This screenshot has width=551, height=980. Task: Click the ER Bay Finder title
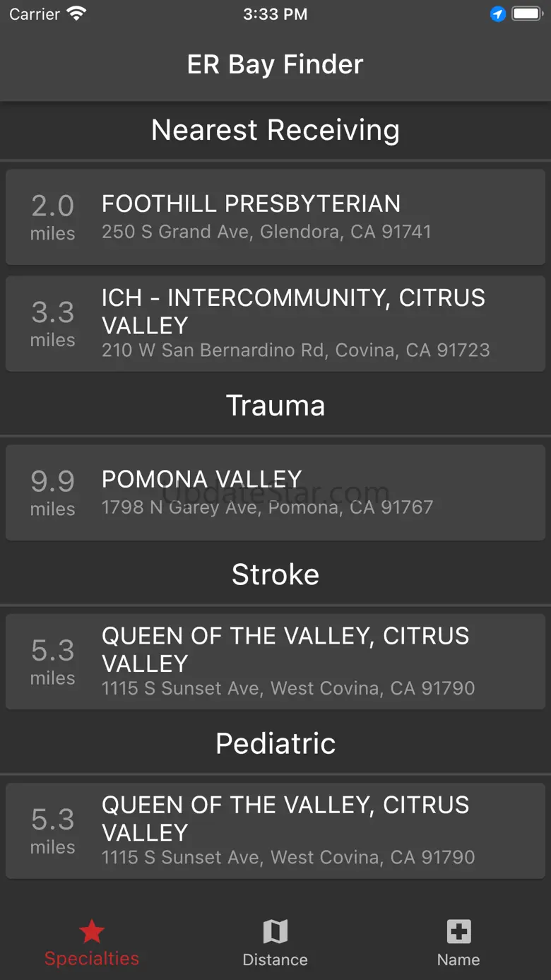pos(275,64)
